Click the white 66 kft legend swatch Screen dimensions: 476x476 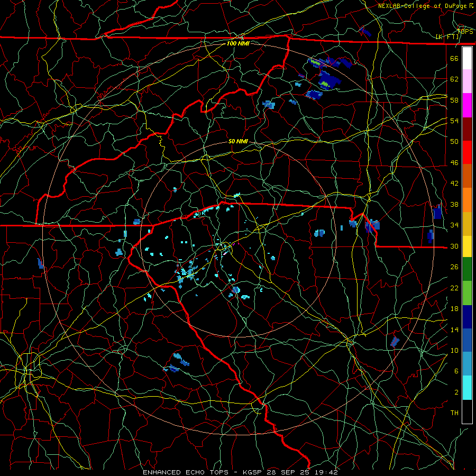[x=467, y=58]
